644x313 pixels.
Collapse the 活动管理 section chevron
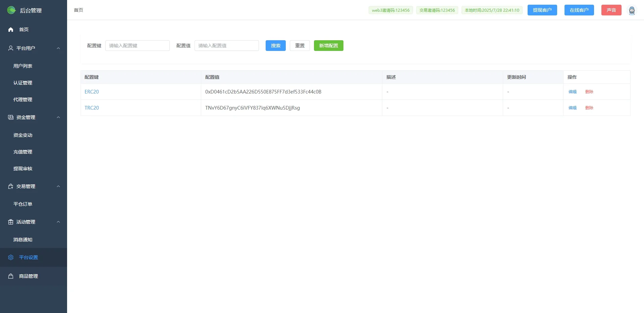point(58,222)
